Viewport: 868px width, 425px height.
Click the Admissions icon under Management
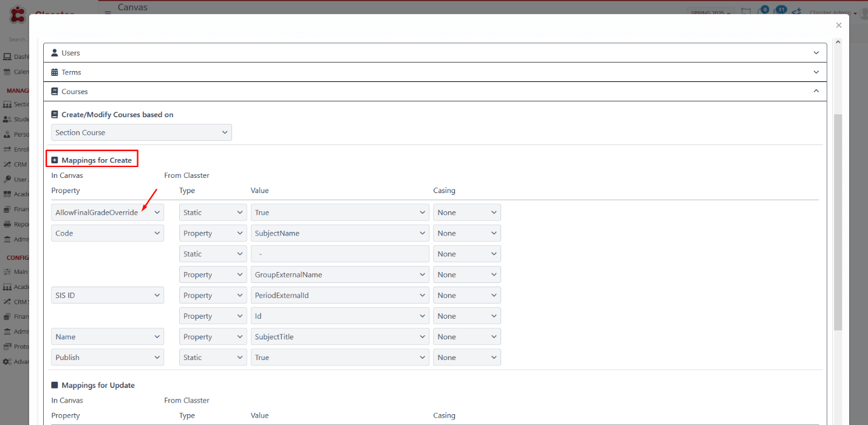(7, 239)
